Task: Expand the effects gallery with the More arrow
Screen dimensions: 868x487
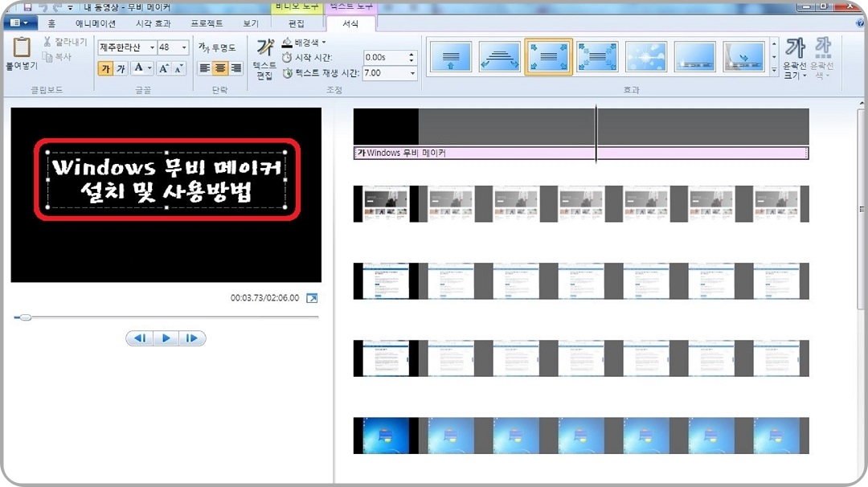Action: 774,70
